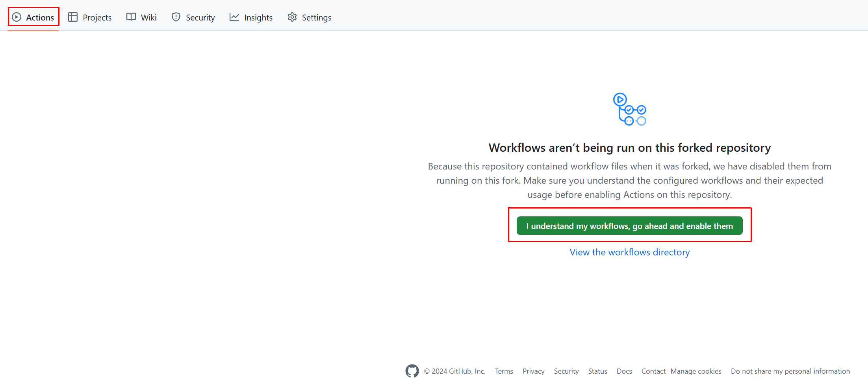868x391 pixels.
Task: Open the Docs footer link
Action: 624,371
